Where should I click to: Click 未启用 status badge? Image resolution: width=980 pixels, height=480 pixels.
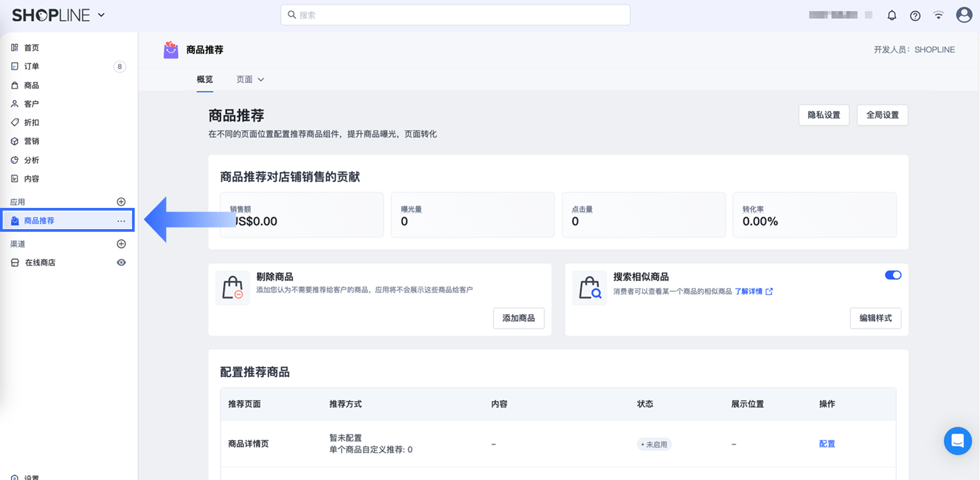pos(654,444)
